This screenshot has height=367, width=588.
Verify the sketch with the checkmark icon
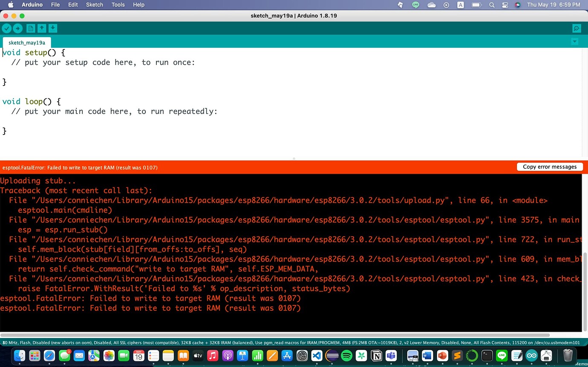(7, 28)
